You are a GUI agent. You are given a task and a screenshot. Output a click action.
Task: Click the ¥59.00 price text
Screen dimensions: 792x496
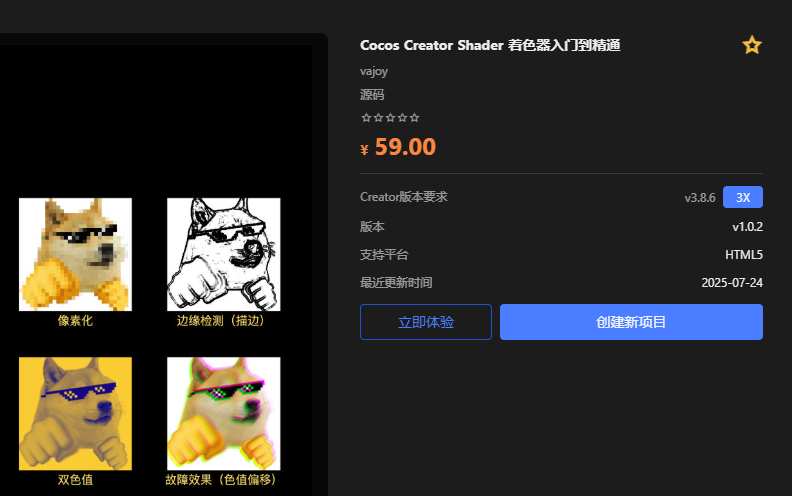[x=398, y=147]
